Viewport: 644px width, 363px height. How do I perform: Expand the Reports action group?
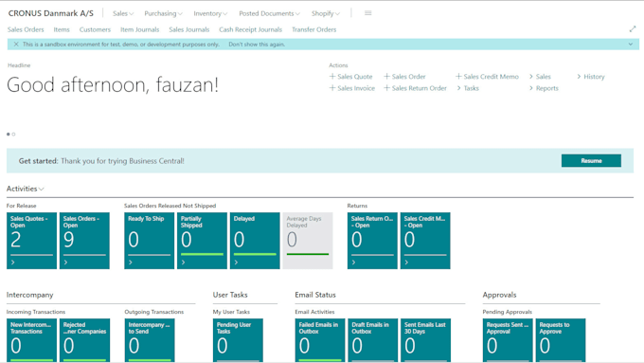pos(544,88)
